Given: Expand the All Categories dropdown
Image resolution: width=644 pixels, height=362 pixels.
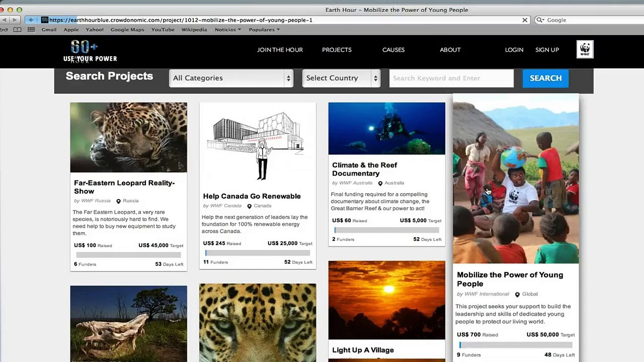Looking at the screenshot, I should pos(231,78).
